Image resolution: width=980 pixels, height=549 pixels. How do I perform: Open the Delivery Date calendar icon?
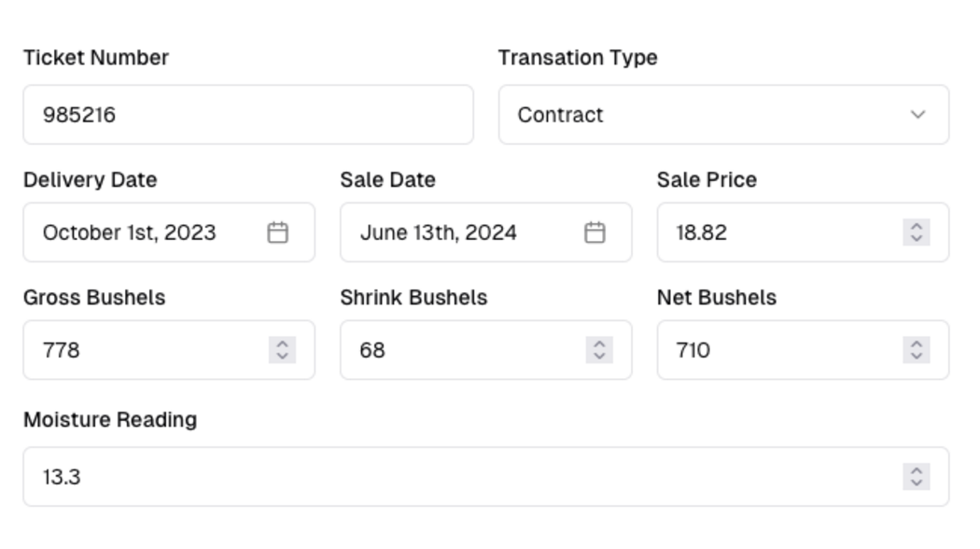277,232
